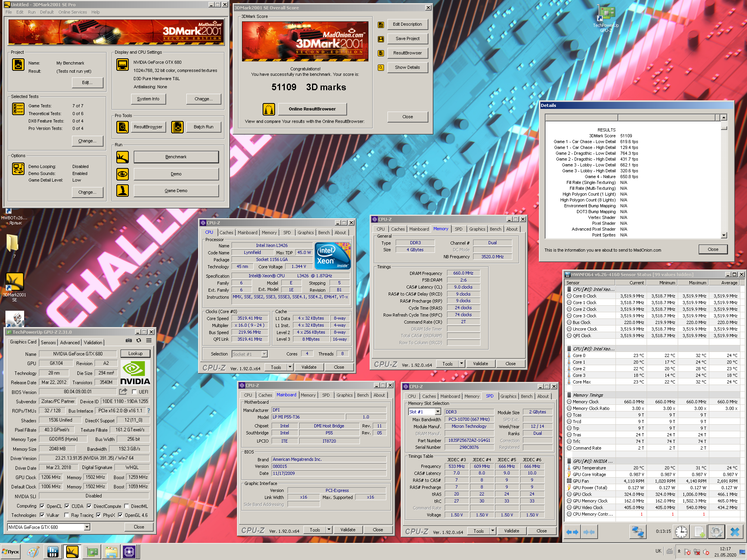The image size is (747, 560).
Task: Toggle the UEFI checkbox in GPU-Z
Action: (134, 392)
